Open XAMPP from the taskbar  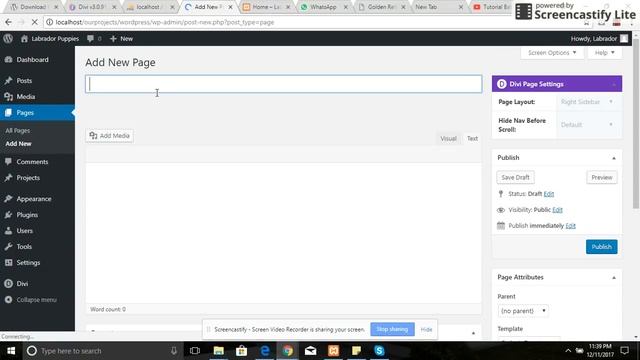click(333, 351)
